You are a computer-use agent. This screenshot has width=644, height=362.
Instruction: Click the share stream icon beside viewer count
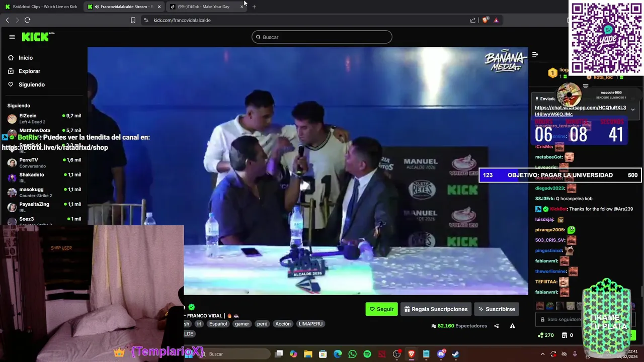click(496, 326)
